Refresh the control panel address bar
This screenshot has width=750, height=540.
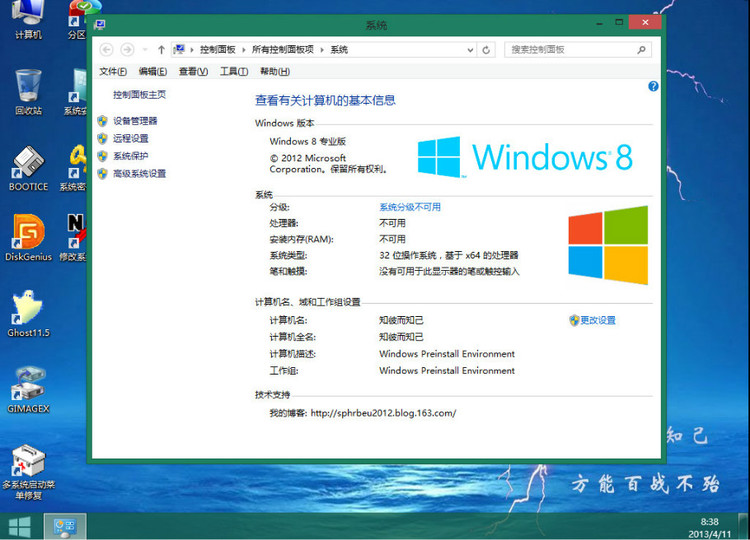coord(486,50)
